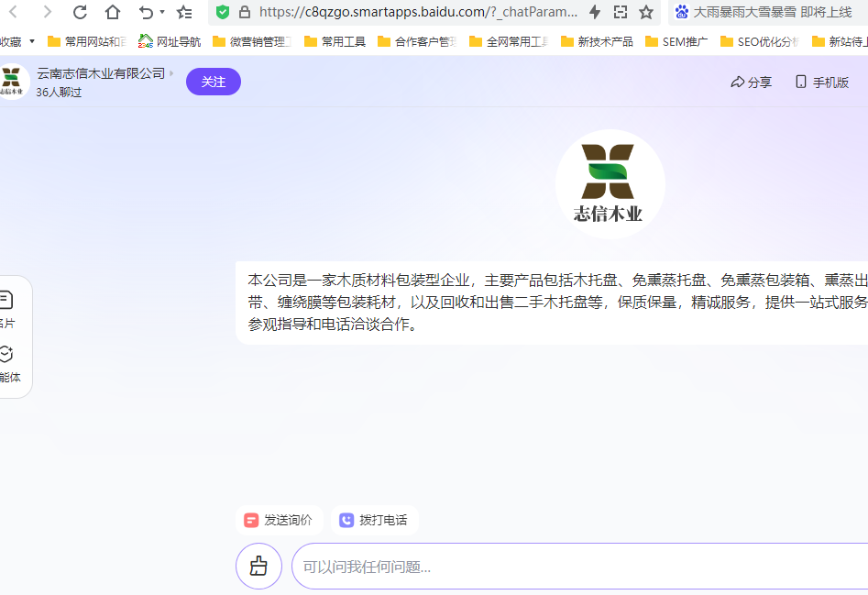Click the 发送询价 send inquiry button
Screen dimensions: 868x595
pos(279,520)
